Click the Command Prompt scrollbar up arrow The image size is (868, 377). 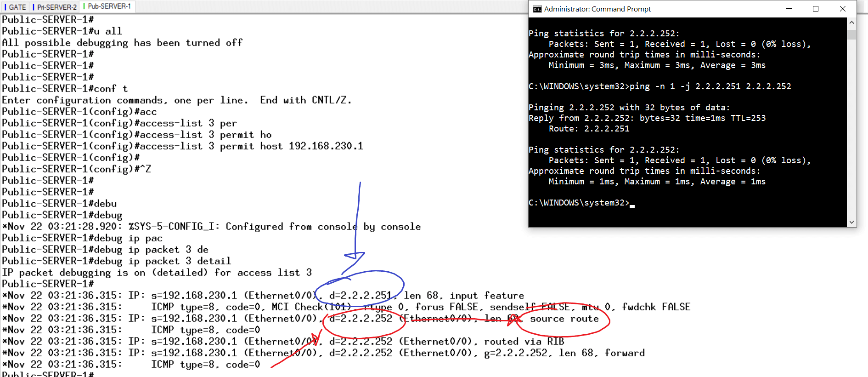pyautogui.click(x=851, y=22)
